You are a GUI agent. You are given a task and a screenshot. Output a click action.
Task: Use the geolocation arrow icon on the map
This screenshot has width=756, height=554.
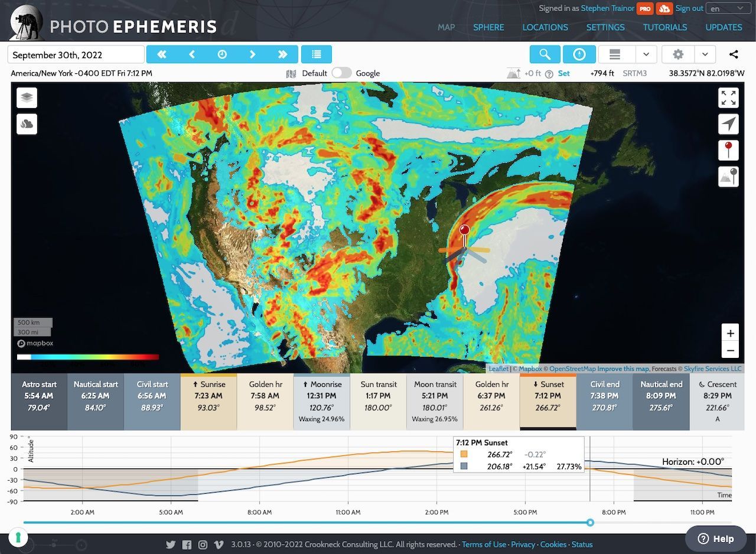pyautogui.click(x=728, y=124)
